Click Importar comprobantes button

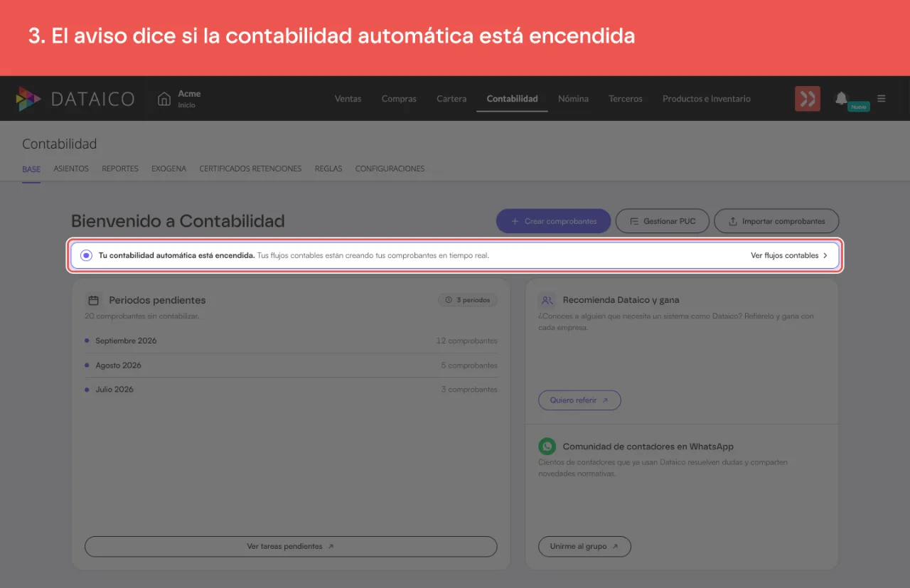coord(776,221)
